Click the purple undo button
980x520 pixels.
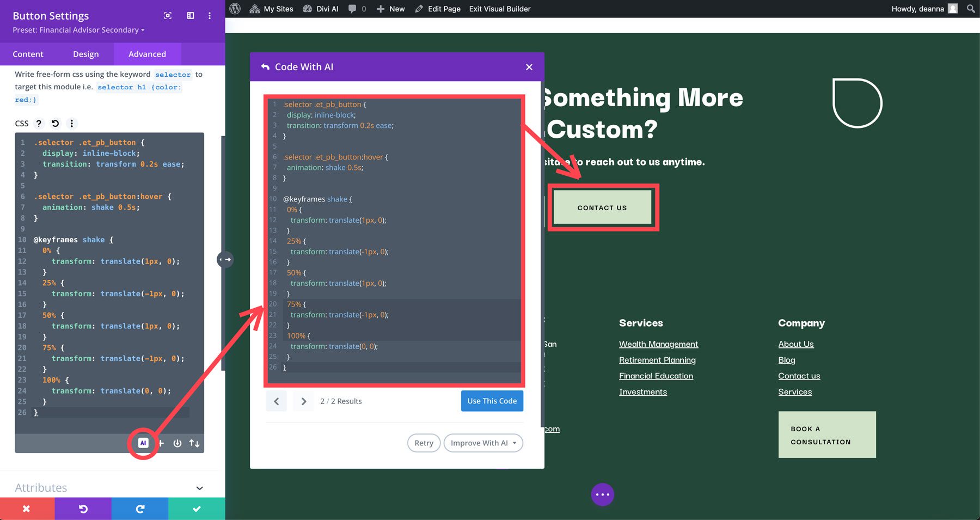[x=83, y=509]
